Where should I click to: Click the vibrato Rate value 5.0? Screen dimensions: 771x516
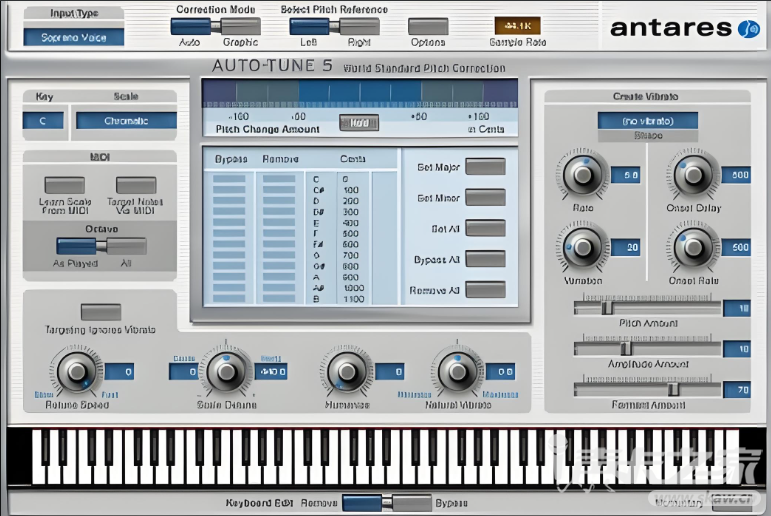point(626,175)
